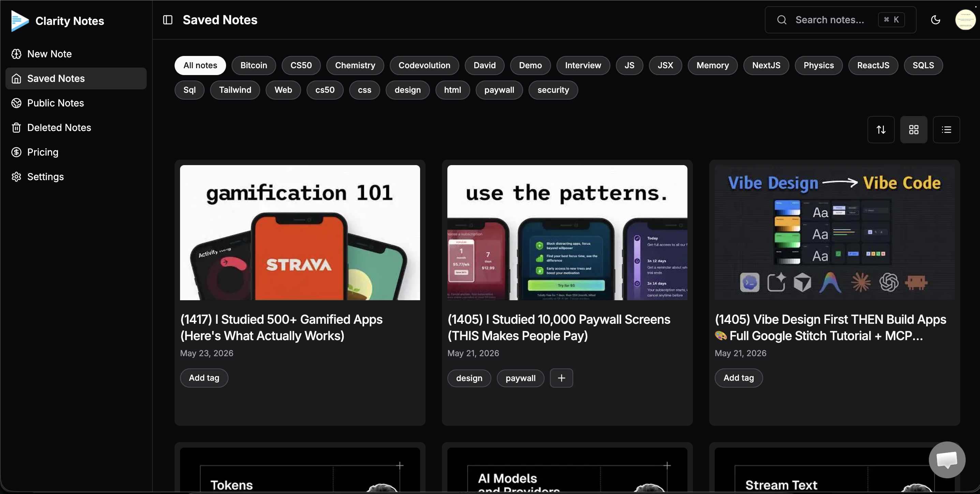Click the Deleted Notes trash icon
Screen dimensions: 980x494
[x=16, y=128]
